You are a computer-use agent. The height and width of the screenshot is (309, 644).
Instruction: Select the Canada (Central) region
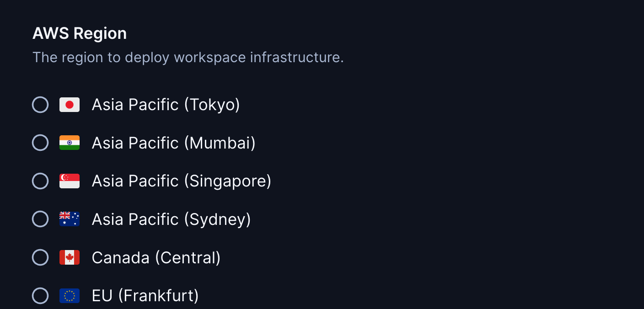pyautogui.click(x=40, y=257)
